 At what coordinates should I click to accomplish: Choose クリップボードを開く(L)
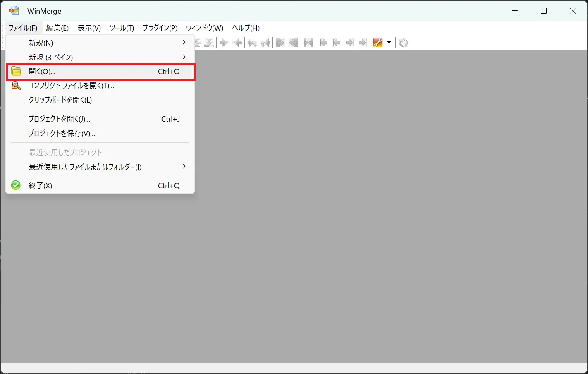click(100, 100)
